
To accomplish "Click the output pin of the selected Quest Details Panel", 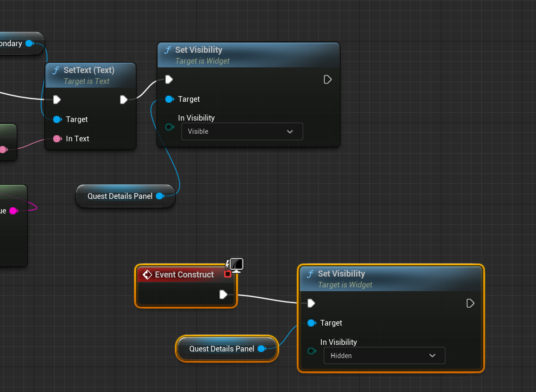I will 262,349.
